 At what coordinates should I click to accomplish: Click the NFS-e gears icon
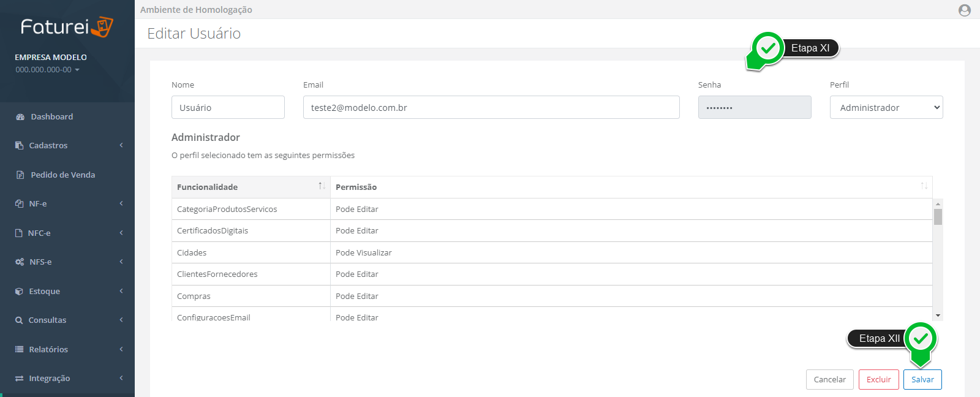click(20, 262)
